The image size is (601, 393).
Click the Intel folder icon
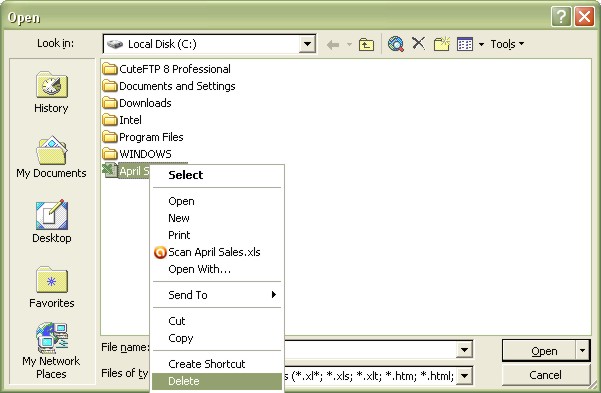110,120
